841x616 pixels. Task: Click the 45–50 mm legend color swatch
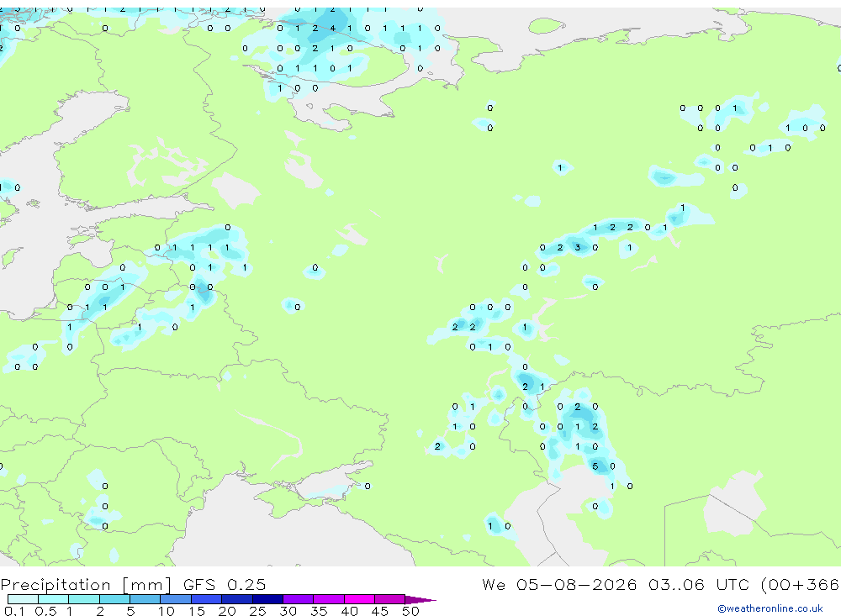coord(390,599)
